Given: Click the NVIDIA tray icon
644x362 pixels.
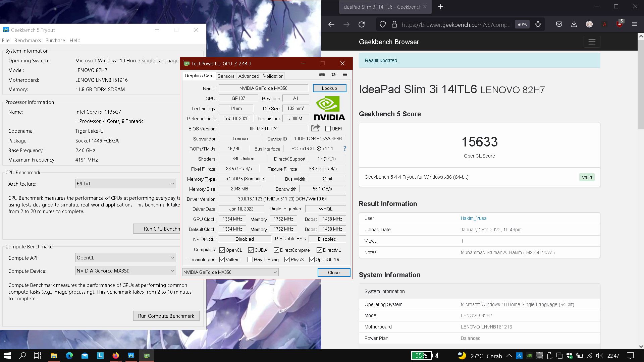Looking at the screenshot, I should tap(529, 356).
